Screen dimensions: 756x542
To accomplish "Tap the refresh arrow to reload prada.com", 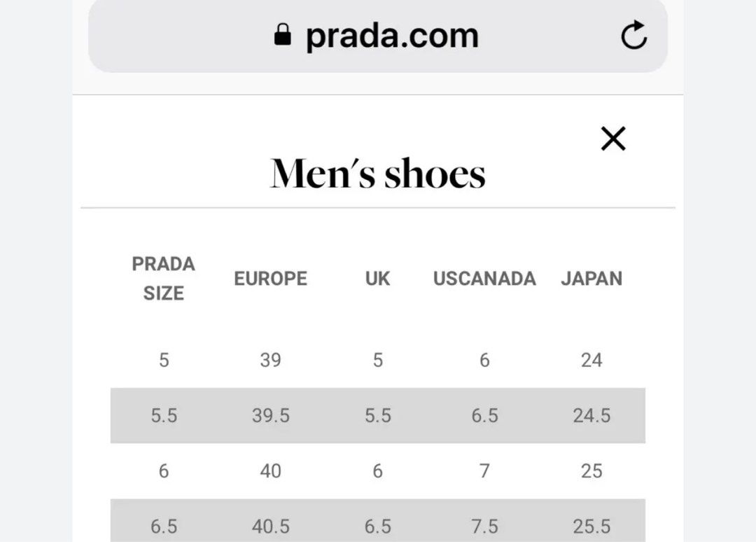I will point(633,35).
